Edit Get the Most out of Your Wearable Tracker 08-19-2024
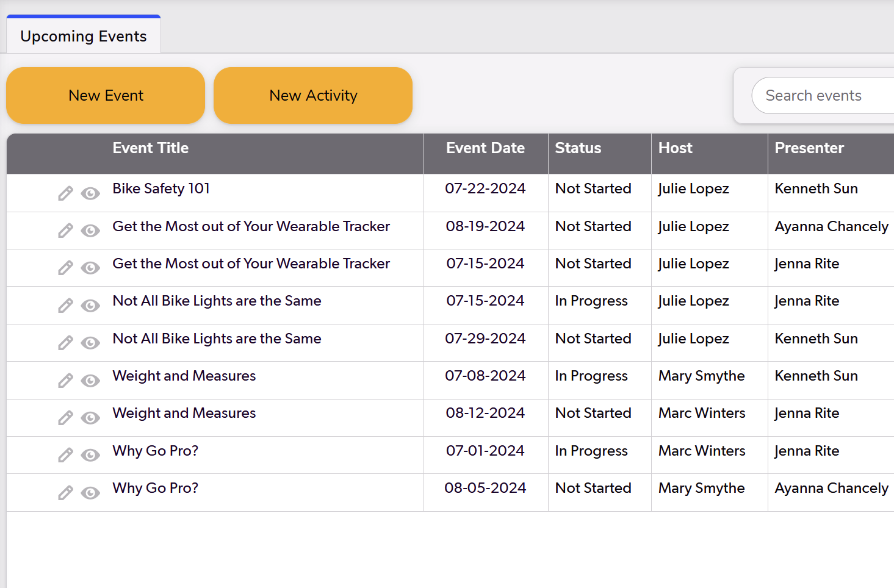 pyautogui.click(x=65, y=231)
